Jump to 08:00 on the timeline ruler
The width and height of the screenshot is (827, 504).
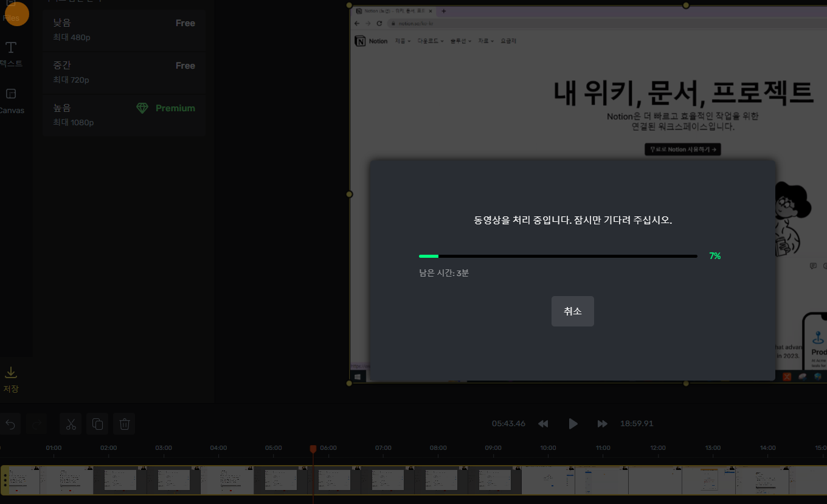(438, 448)
